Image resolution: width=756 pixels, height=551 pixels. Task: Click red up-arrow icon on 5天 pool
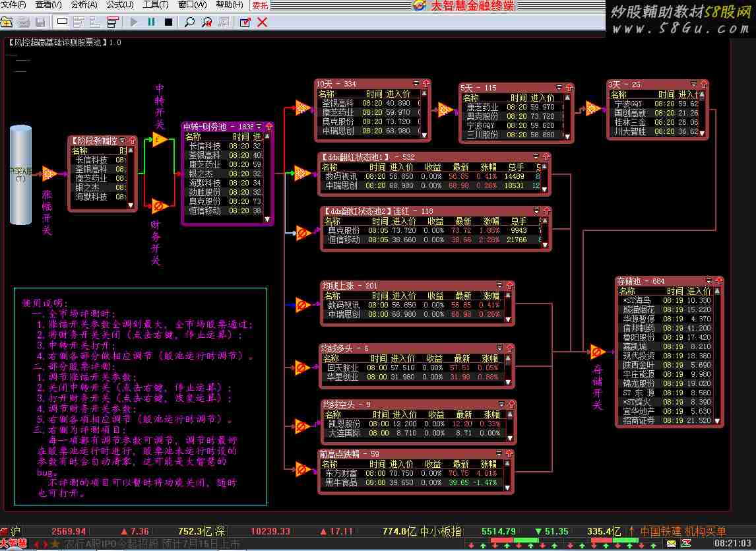click(569, 88)
